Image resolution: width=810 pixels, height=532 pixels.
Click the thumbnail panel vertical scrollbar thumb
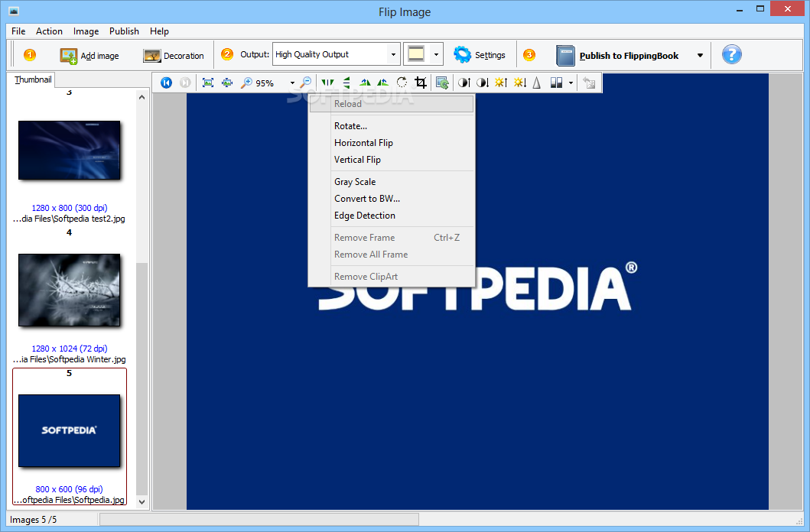coord(142,379)
